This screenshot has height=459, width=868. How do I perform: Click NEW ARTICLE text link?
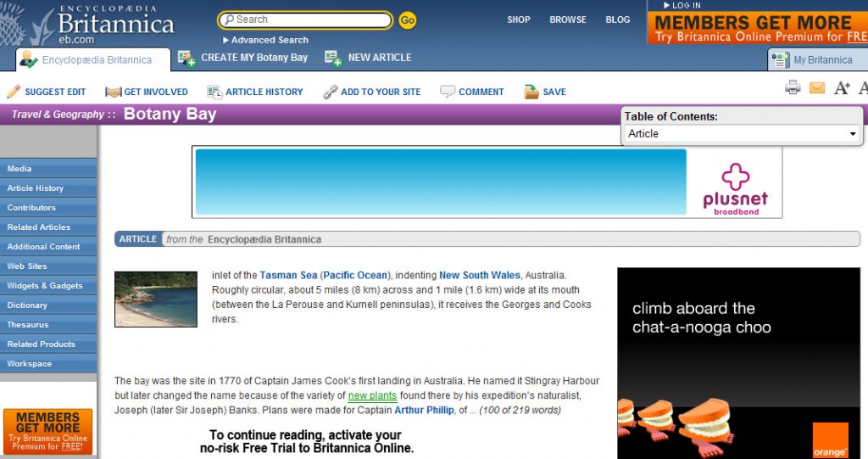pos(380,57)
